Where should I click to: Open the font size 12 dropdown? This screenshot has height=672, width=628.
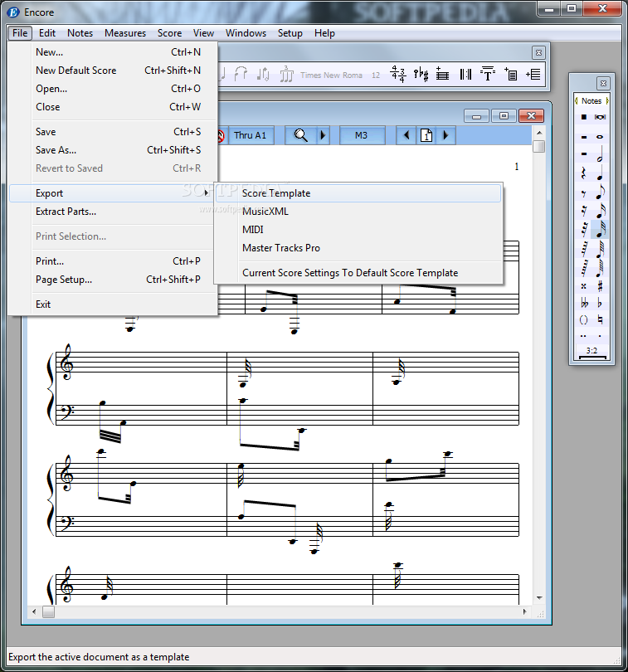click(x=376, y=75)
